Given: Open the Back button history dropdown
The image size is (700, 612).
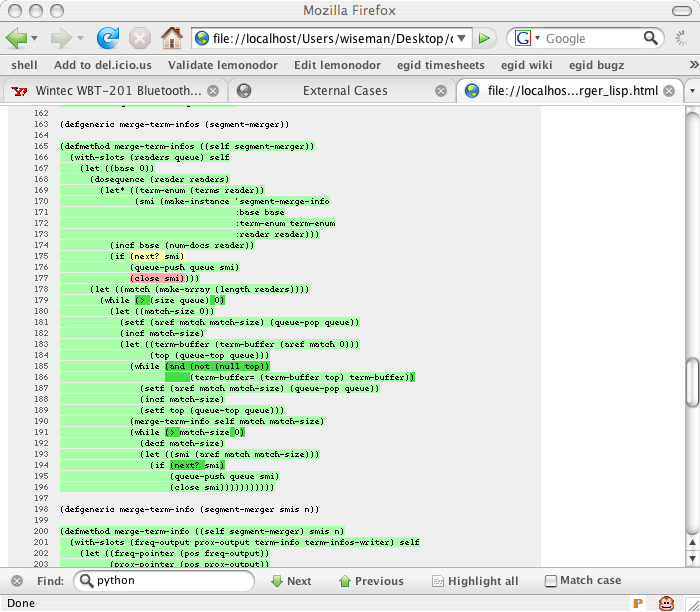Looking at the screenshot, I should [x=34, y=39].
